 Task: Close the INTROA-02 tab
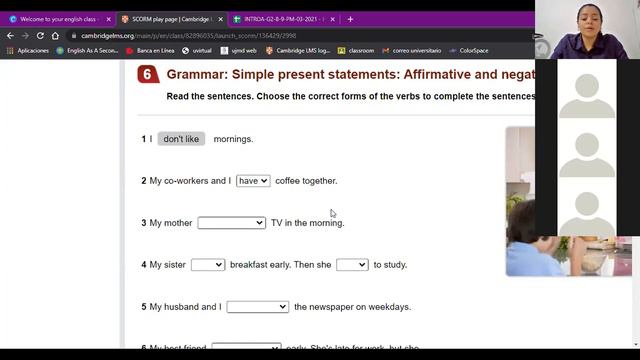click(333, 19)
